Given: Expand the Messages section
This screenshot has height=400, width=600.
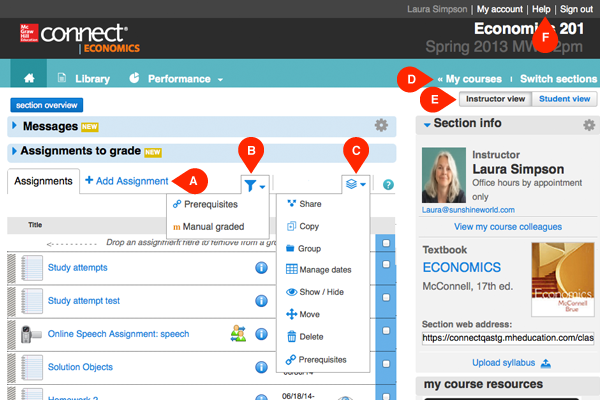Looking at the screenshot, I should (14, 125).
